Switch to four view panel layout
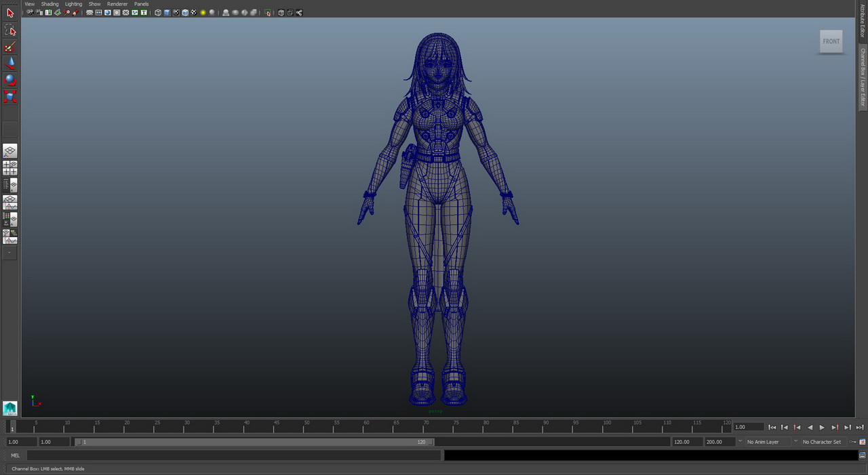 point(10,168)
